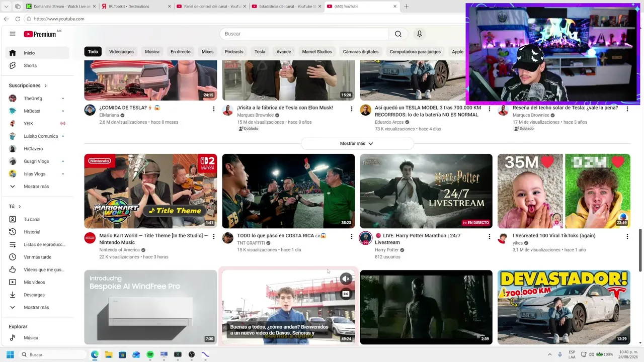The image size is (644, 362).
Task: Open the YouTube hamburger guide menu
Action: [x=13, y=34]
